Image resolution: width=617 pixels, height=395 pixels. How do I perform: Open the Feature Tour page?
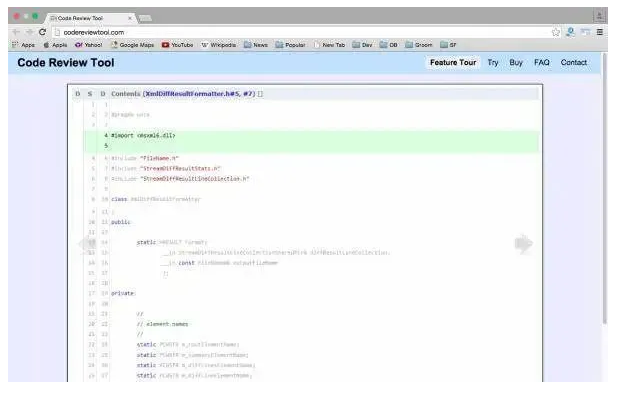coord(453,63)
